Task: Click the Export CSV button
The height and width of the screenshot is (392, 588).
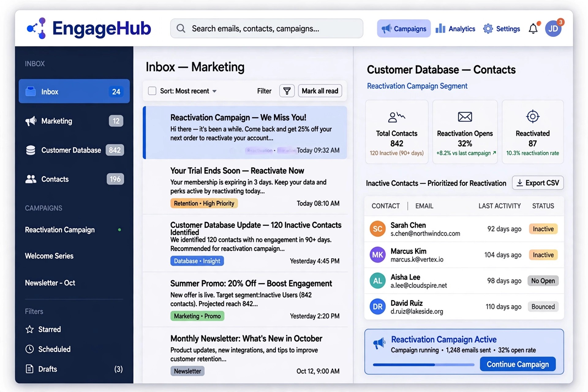Action: [538, 183]
